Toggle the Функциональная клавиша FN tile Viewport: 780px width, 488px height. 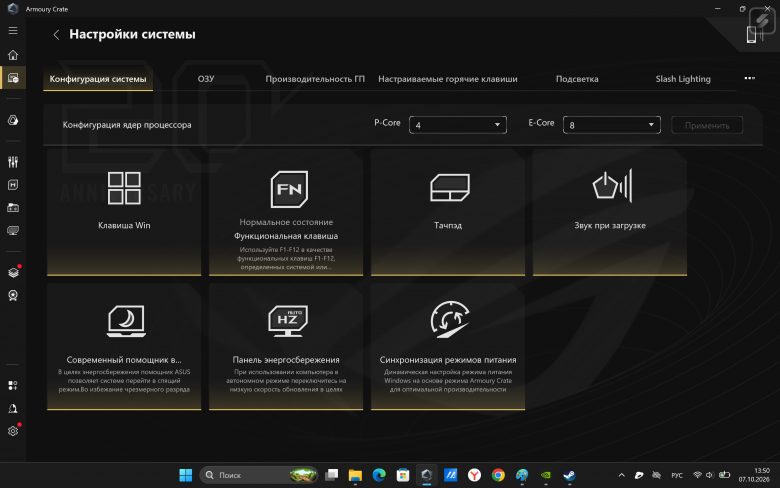[286, 212]
